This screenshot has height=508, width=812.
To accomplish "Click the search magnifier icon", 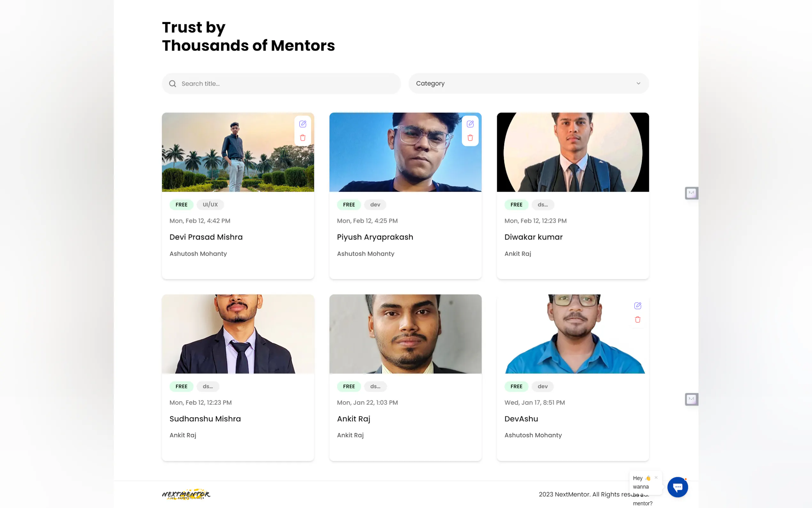I will (173, 84).
